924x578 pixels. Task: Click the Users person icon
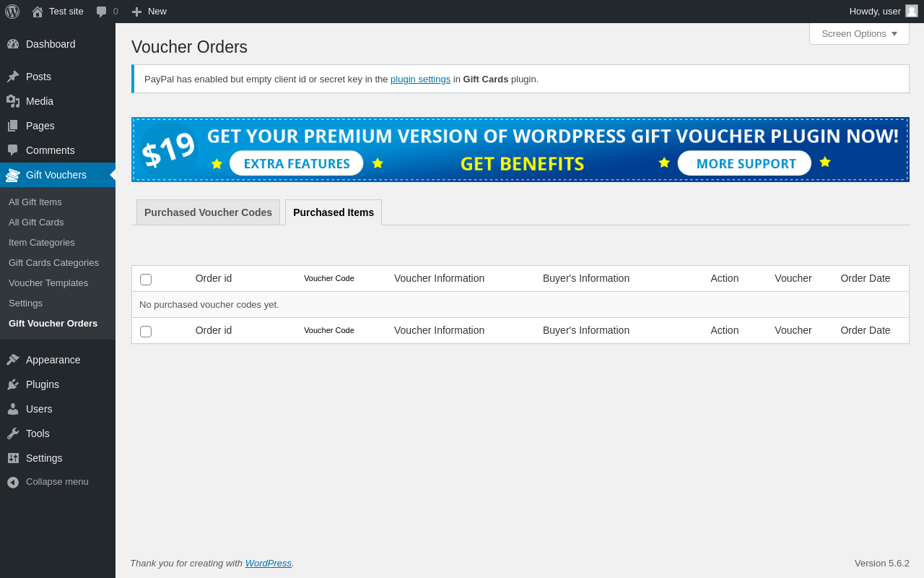tap(13, 409)
